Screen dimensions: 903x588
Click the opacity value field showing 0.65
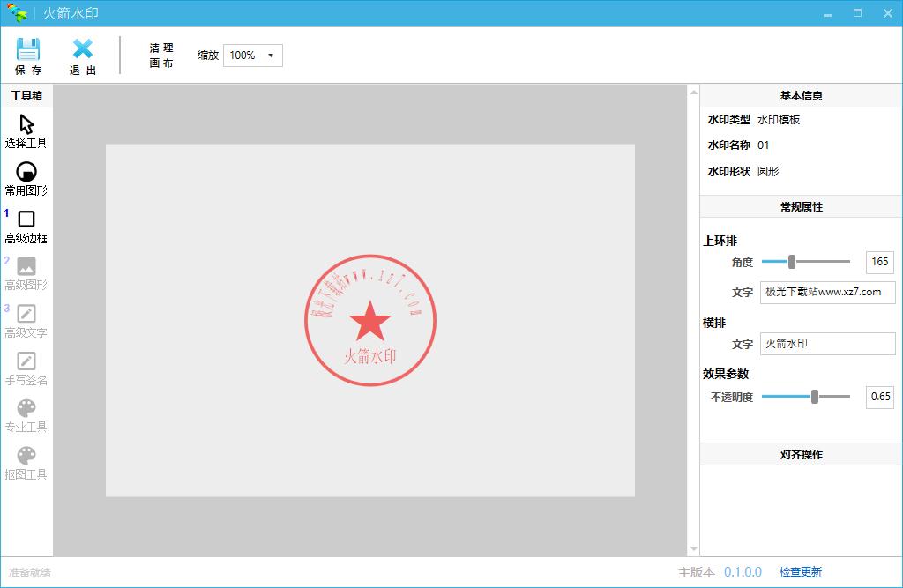pos(880,397)
